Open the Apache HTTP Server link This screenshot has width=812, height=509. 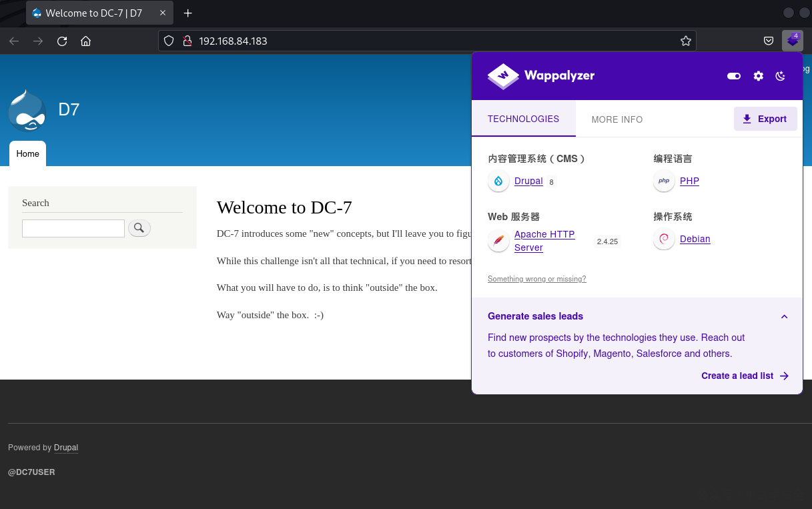pos(544,241)
